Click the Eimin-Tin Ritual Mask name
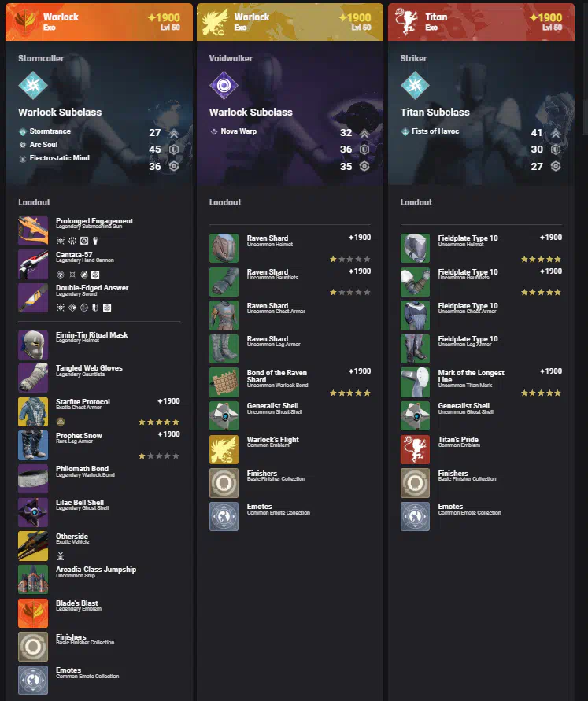Viewport: 588px width, 701px height. point(91,334)
